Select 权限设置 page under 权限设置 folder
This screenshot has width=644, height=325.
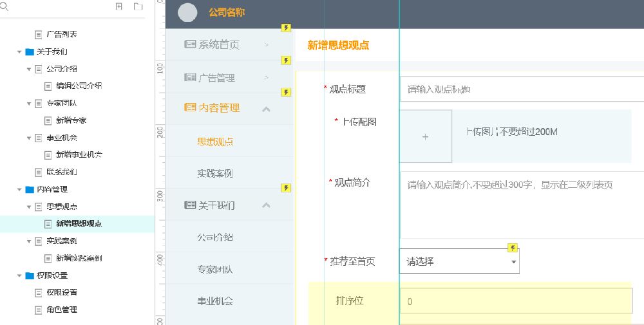(x=62, y=293)
